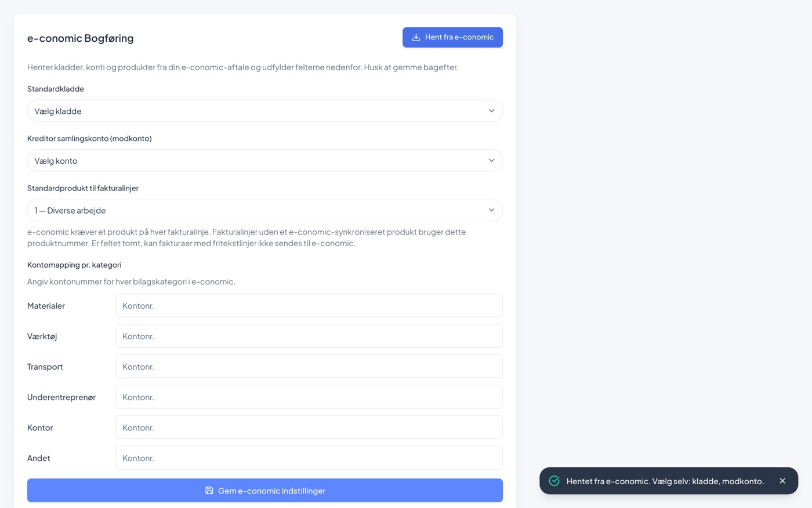
Task: Click the save disk icon on Gem button
Action: point(209,491)
